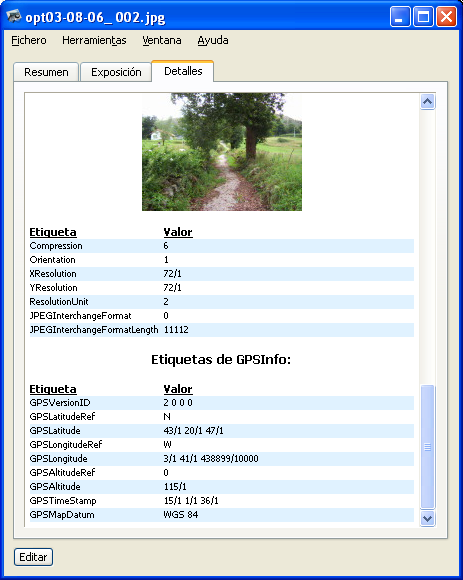Viewport: 463px width, 580px height.
Task: Click the scrollbar down arrow
Action: (427, 518)
